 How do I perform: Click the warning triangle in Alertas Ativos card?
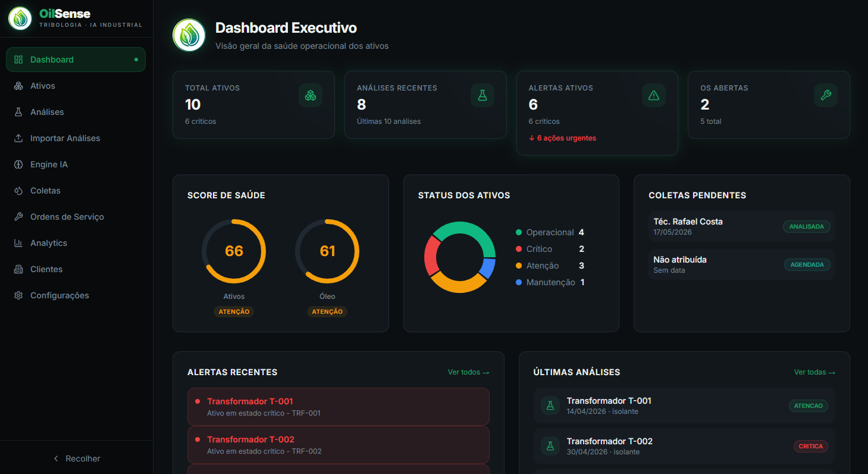[x=654, y=95]
